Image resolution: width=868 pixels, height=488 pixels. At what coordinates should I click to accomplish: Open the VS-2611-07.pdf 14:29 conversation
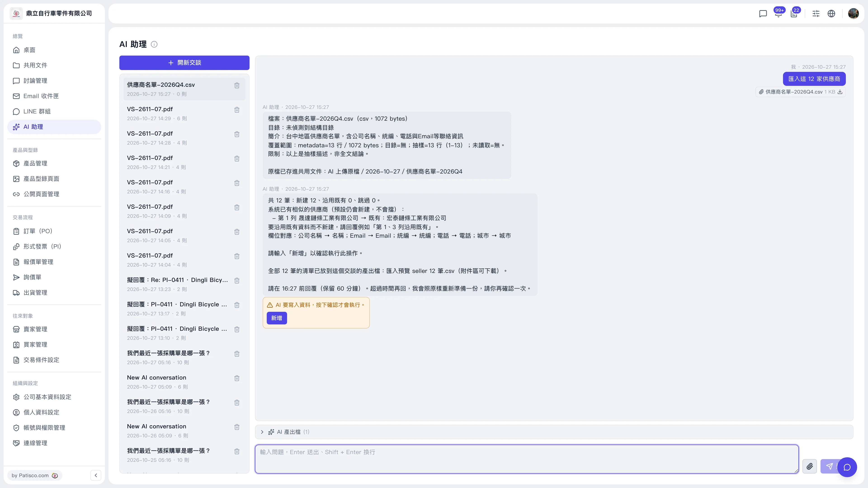pyautogui.click(x=184, y=113)
